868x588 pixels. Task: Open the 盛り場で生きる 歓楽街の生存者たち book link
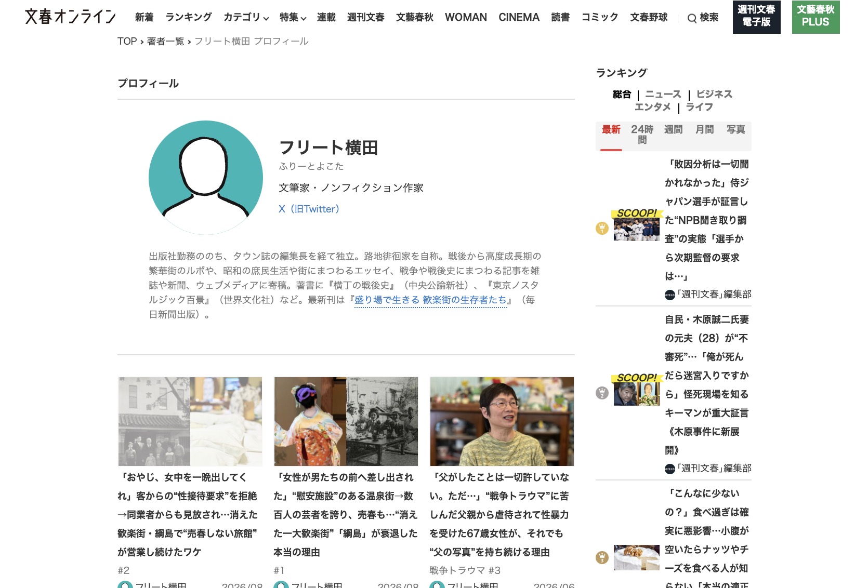click(x=430, y=300)
